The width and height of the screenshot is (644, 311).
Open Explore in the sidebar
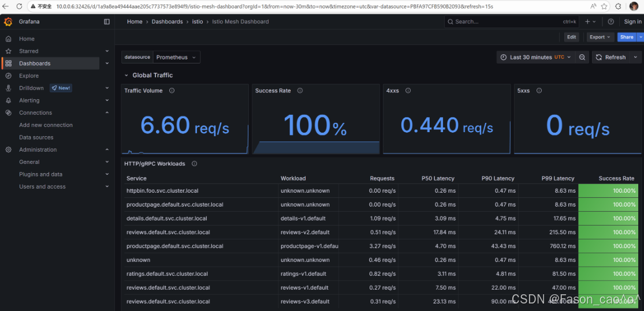pos(29,76)
